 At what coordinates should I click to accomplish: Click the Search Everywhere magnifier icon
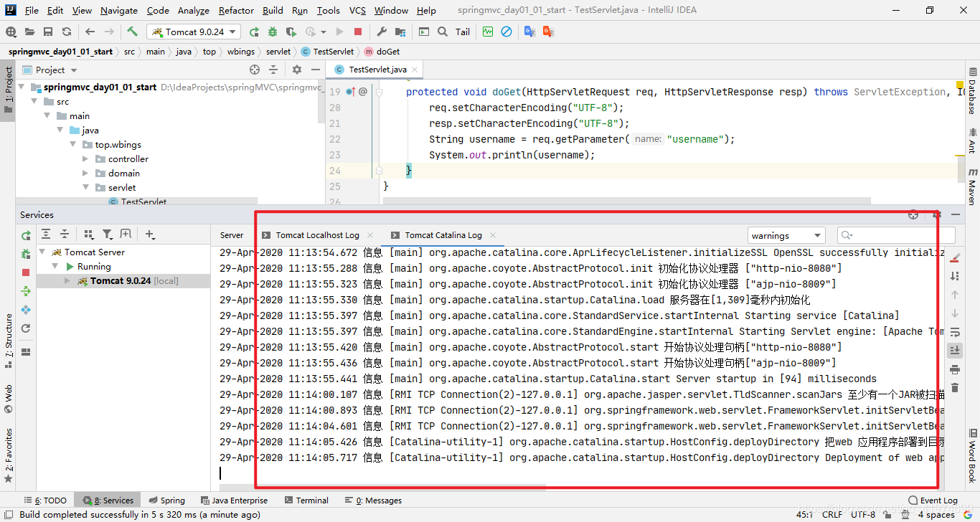[443, 32]
